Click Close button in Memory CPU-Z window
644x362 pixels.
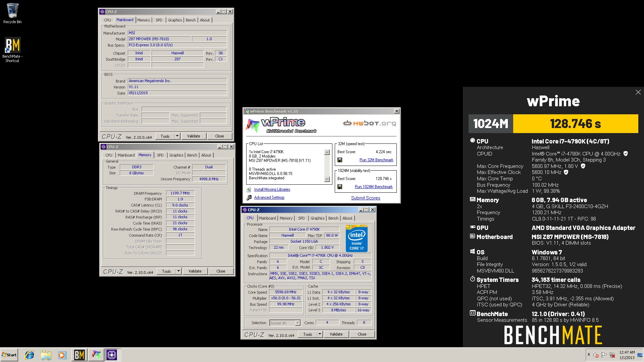(x=221, y=271)
